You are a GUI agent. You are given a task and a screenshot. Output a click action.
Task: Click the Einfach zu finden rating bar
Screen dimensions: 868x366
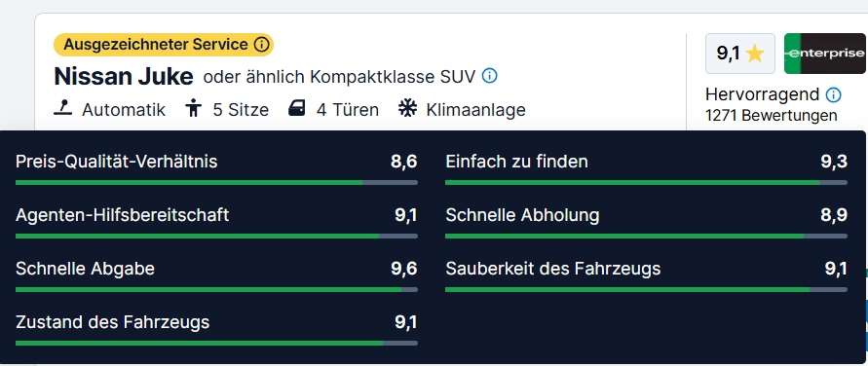pyautogui.click(x=646, y=182)
